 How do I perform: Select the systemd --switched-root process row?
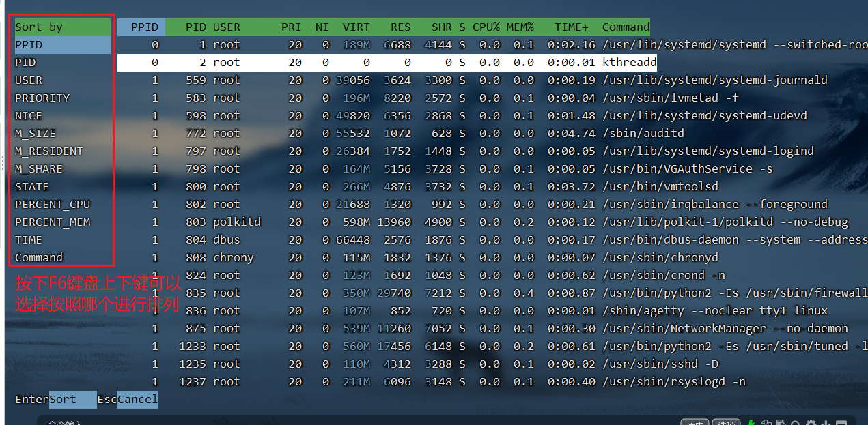492,45
